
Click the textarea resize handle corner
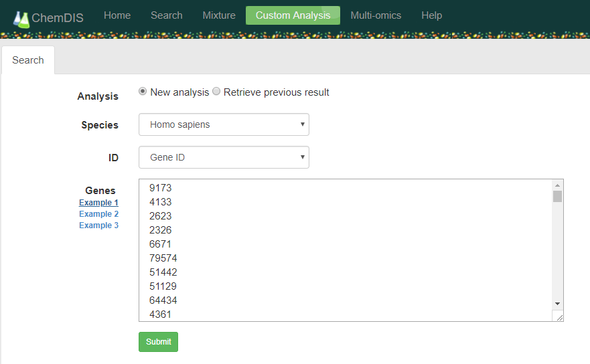point(558,316)
